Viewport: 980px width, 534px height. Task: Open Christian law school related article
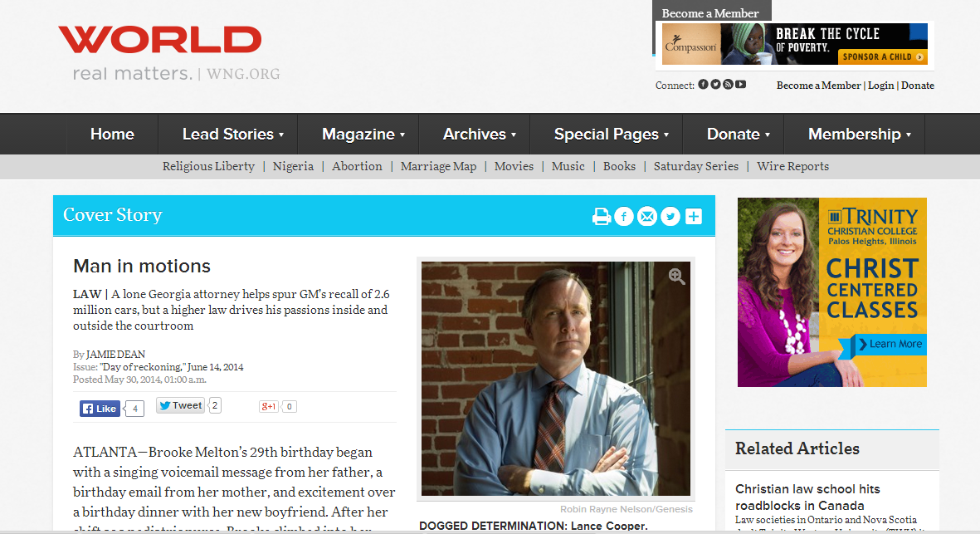807,497
